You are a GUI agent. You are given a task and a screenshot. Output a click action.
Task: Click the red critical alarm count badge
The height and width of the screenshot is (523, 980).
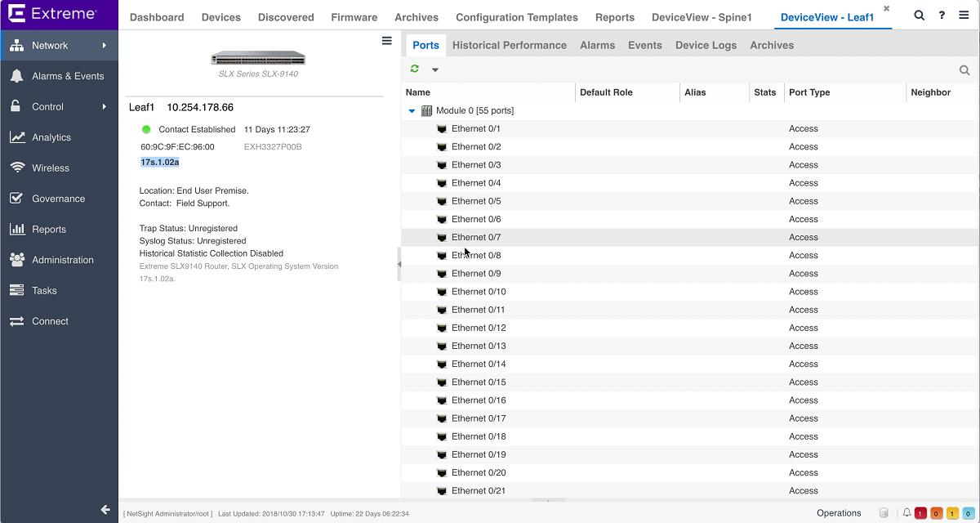[920, 513]
